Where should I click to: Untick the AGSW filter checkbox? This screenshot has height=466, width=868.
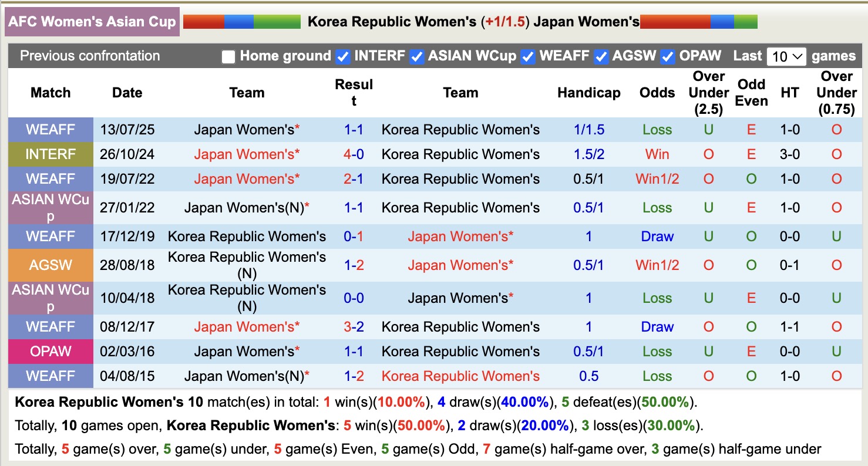click(601, 57)
